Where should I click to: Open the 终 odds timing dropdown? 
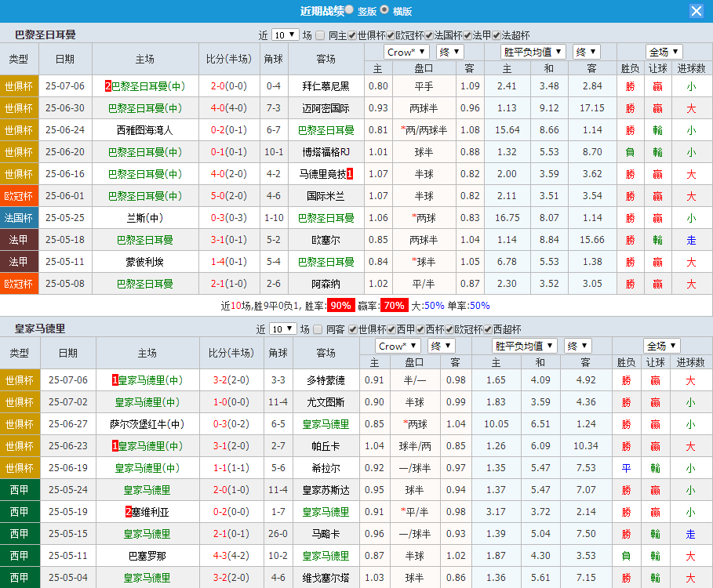click(x=449, y=51)
